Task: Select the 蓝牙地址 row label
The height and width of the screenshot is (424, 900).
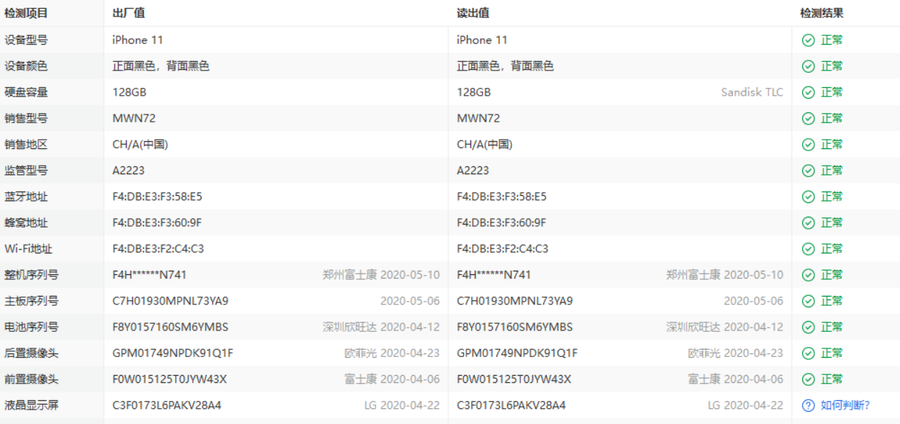Action: pos(26,197)
